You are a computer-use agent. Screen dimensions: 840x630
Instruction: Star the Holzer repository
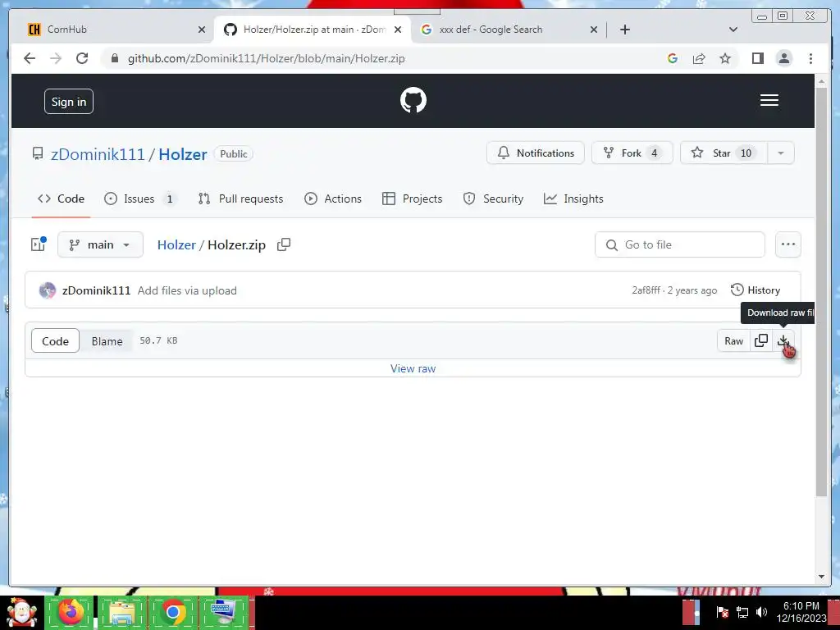[724, 153]
